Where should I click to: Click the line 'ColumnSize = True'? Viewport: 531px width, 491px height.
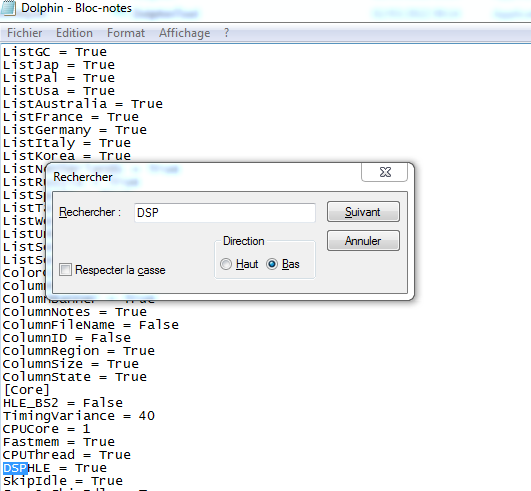[71, 364]
